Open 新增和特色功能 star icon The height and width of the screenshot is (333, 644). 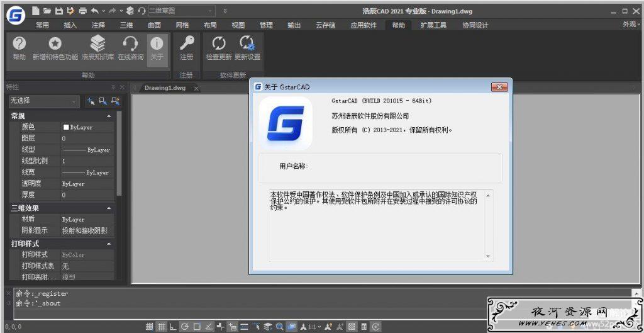click(x=55, y=48)
